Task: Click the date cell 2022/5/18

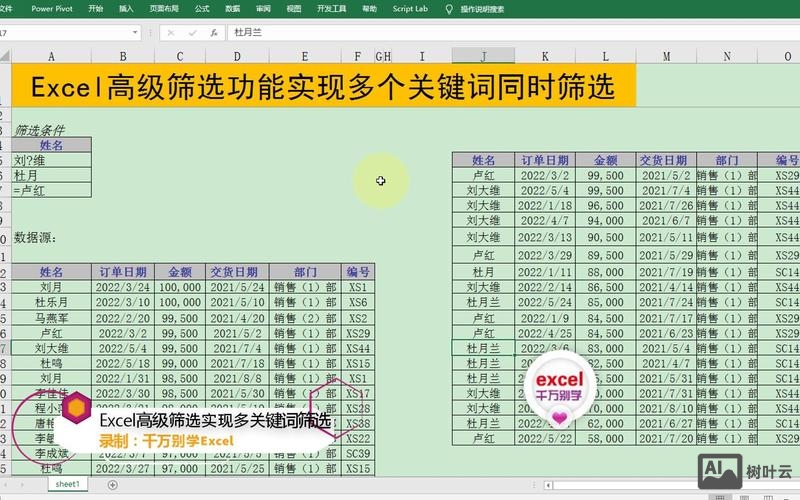Action: tap(123, 364)
